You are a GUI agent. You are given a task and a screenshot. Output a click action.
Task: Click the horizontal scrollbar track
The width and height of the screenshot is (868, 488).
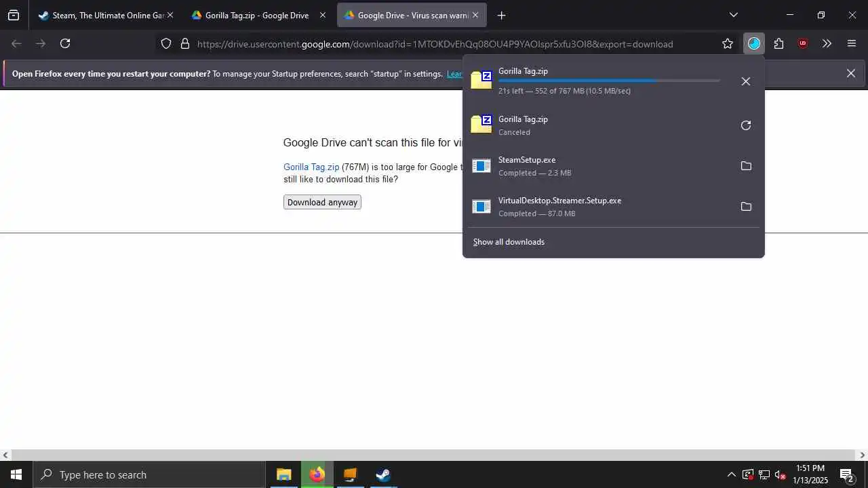click(434, 455)
